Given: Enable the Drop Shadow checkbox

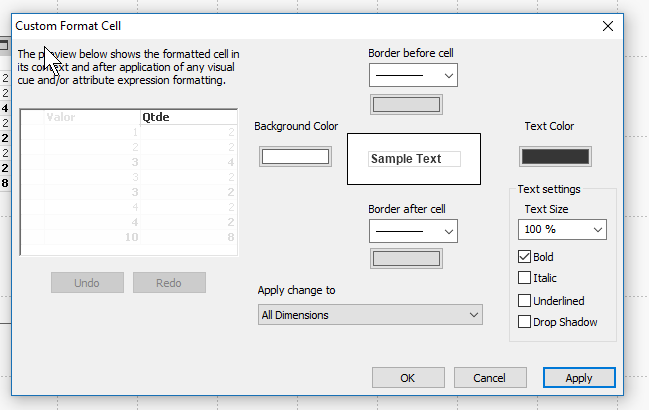Looking at the screenshot, I should click(525, 321).
